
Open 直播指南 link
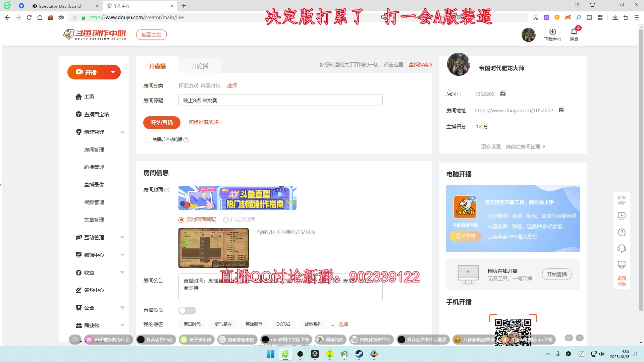pos(420,65)
